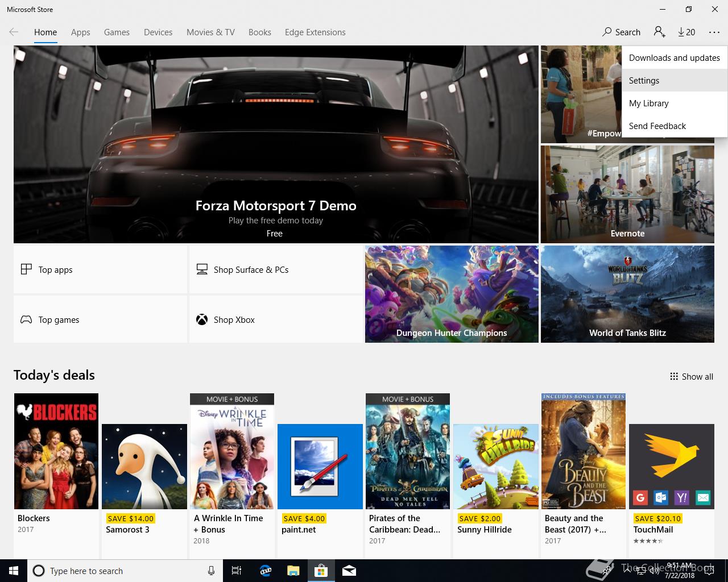The width and height of the screenshot is (728, 582).
Task: Open Task View from the taskbar
Action: click(x=237, y=571)
